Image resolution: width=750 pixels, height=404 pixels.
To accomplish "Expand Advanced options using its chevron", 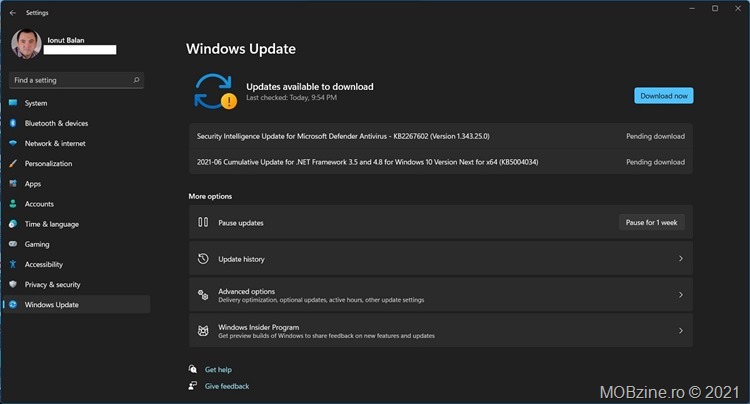I will coord(681,295).
